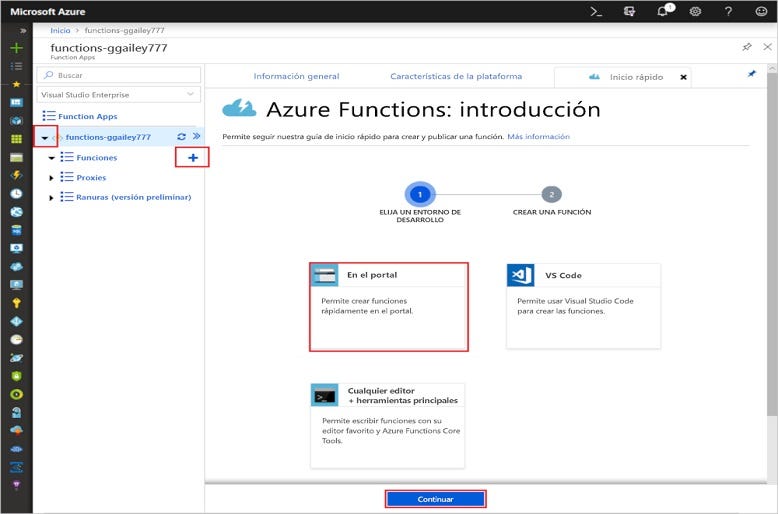Screen dimensions: 778x514
Task: Open the Cosmos DB planet icon
Action: pyautogui.click(x=16, y=358)
